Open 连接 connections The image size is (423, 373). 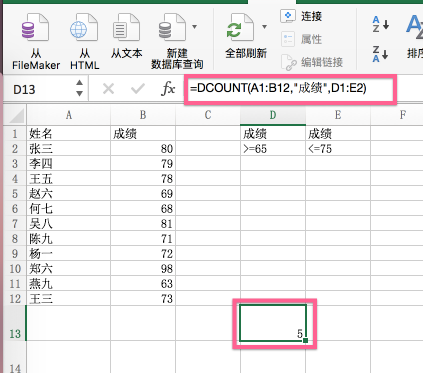(x=301, y=16)
